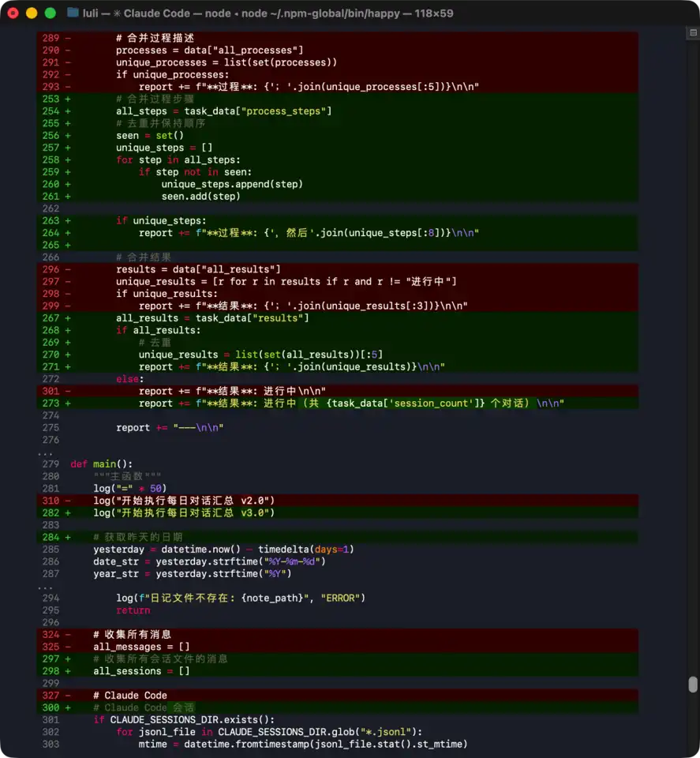Screen dimensions: 700x758
Task: Minimize the terminal using the yellow button
Action: pyautogui.click(x=32, y=13)
